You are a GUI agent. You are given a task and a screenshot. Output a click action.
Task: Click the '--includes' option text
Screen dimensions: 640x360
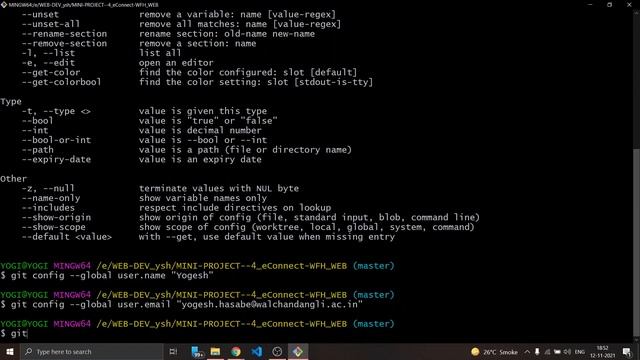(48, 208)
